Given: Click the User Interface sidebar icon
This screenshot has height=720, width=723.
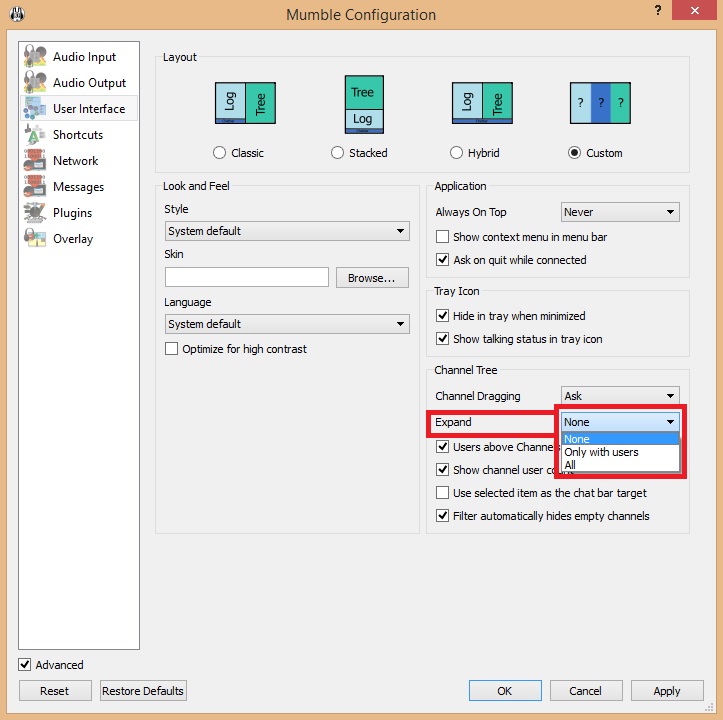Looking at the screenshot, I should coord(35,108).
